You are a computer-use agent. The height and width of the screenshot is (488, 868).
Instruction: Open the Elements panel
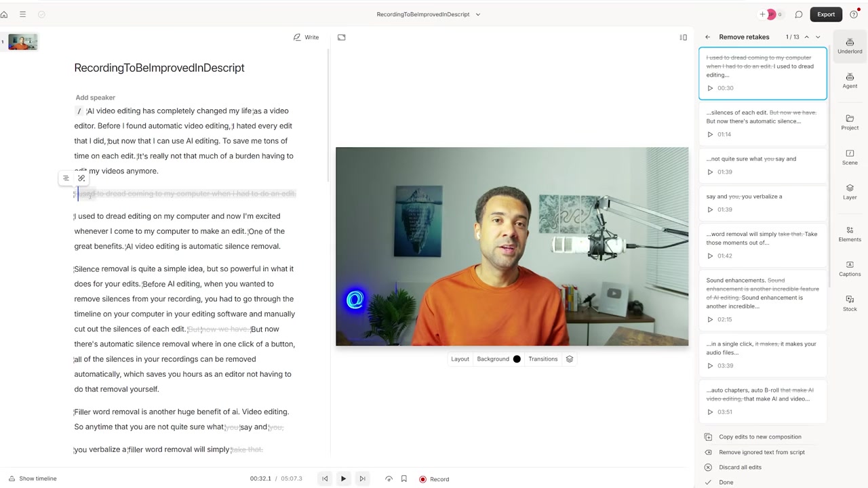click(x=850, y=234)
